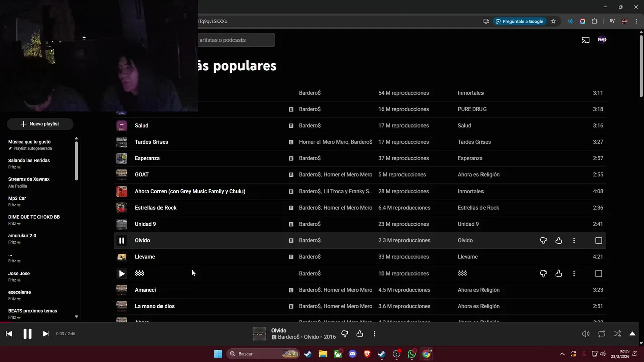Dislike current song in player bar

(345, 334)
